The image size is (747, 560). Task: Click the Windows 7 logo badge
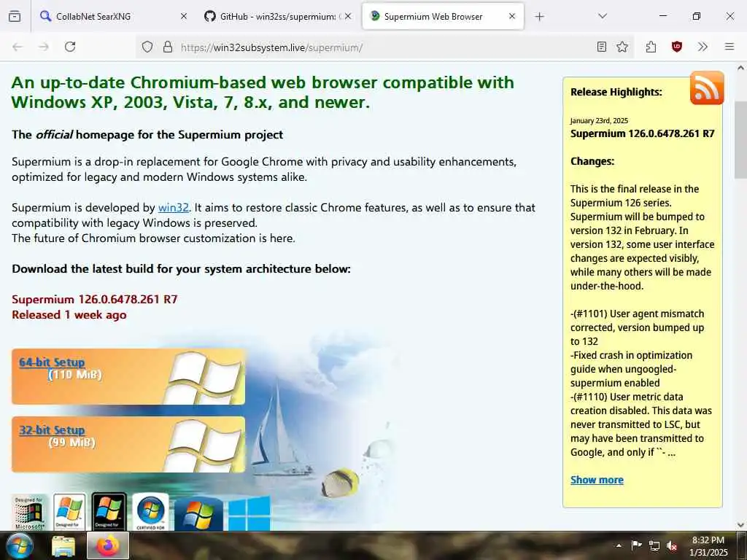(x=198, y=513)
